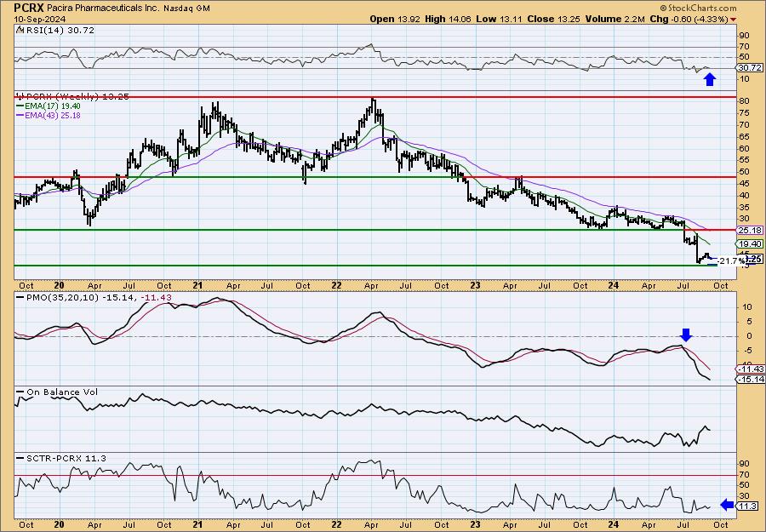The height and width of the screenshot is (532, 766).
Task: Click the black PMO legend line swatch
Action: click(20, 298)
